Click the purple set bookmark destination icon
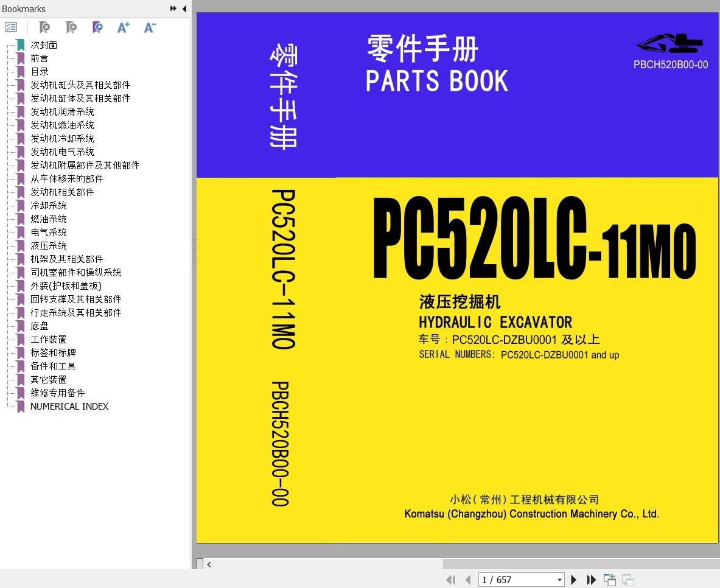The height and width of the screenshot is (588, 720). tap(97, 27)
